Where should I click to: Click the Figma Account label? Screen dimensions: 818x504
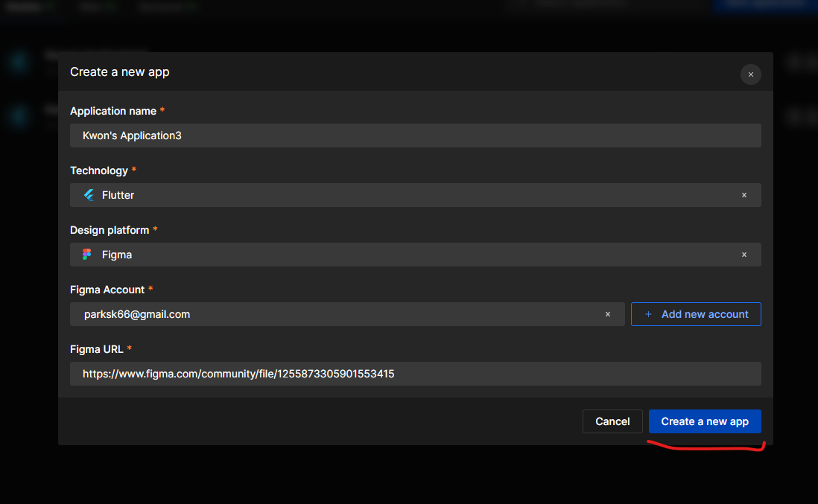[107, 290]
